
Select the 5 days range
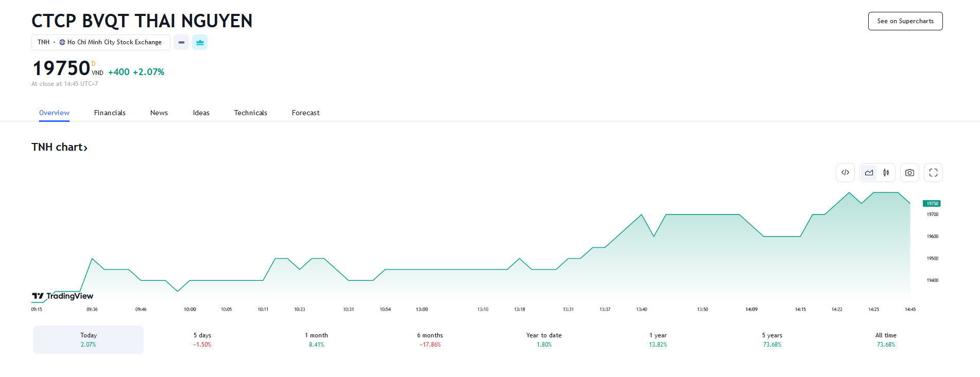pos(202,339)
